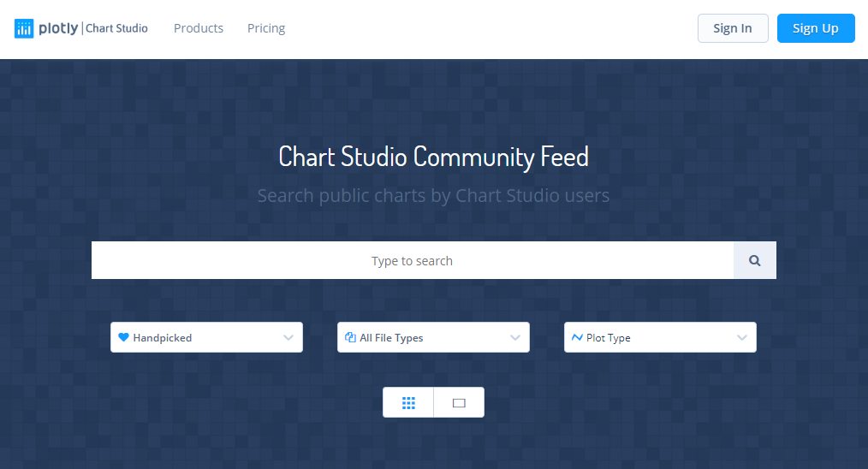Click the Sign Up button

tap(816, 28)
